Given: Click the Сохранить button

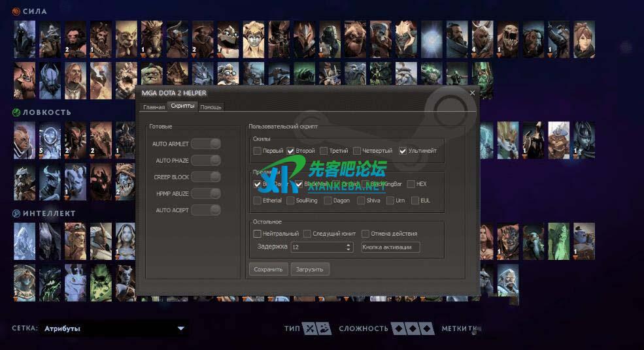Looking at the screenshot, I should [x=268, y=269].
